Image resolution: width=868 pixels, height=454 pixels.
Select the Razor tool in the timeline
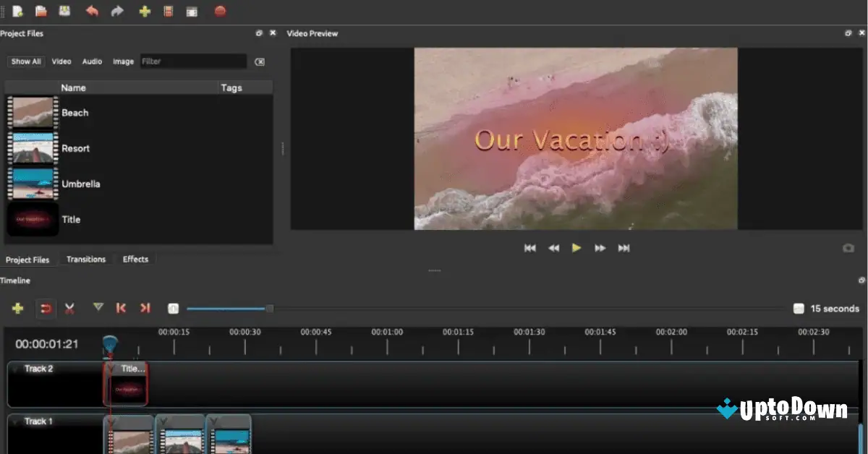[x=69, y=309]
